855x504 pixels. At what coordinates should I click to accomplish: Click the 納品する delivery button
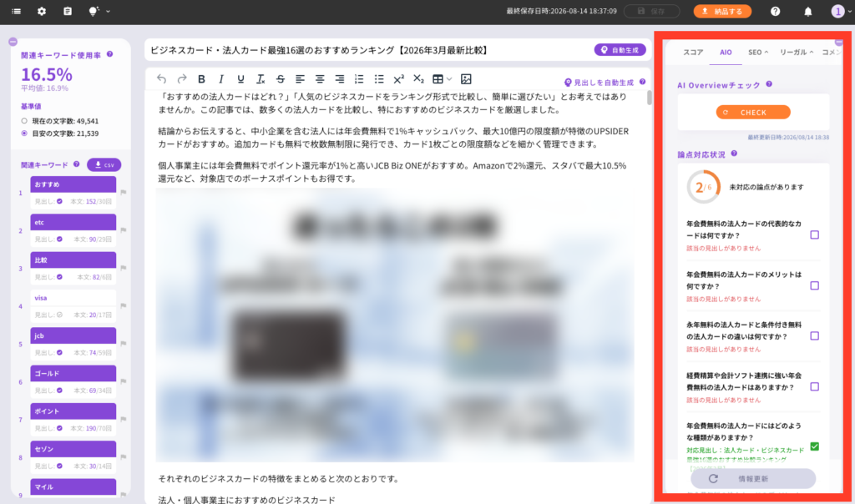click(722, 11)
